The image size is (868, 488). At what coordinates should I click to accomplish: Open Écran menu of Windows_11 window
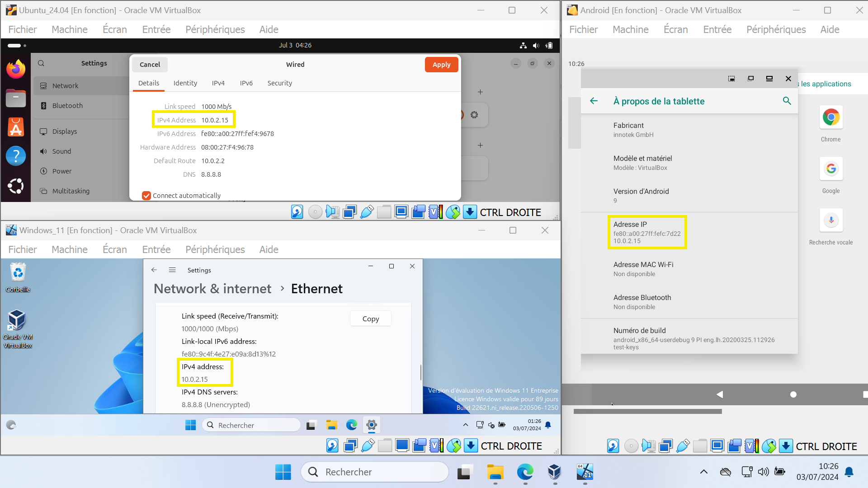pyautogui.click(x=115, y=249)
